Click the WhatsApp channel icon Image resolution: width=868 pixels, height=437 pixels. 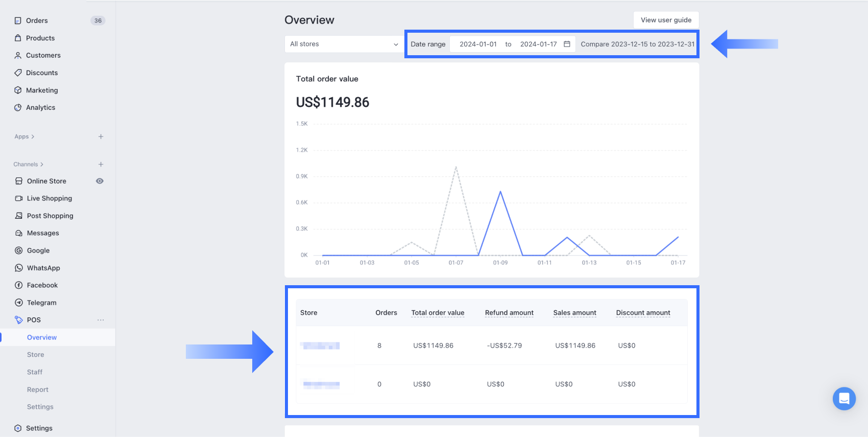(x=19, y=268)
